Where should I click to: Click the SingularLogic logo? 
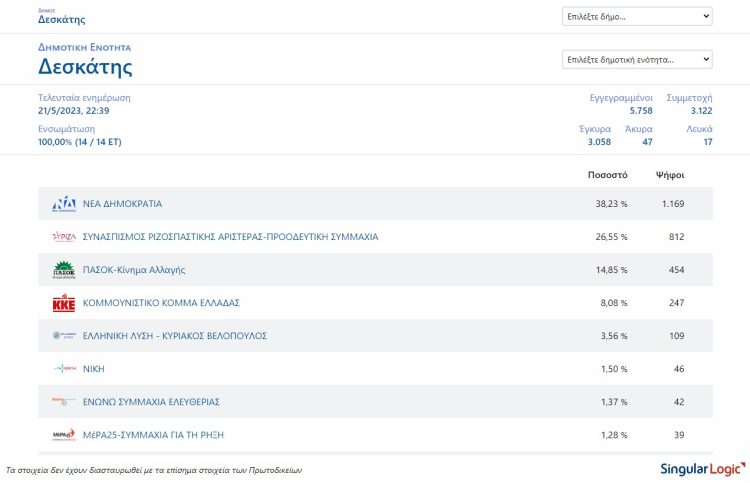(x=703, y=469)
